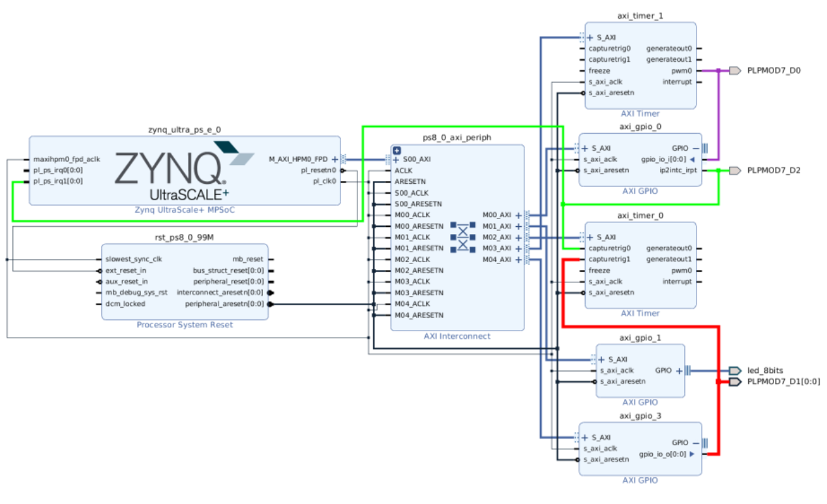Select the freeze pin on axi_timer_1
The height and width of the screenshot is (504, 827).
click(599, 70)
